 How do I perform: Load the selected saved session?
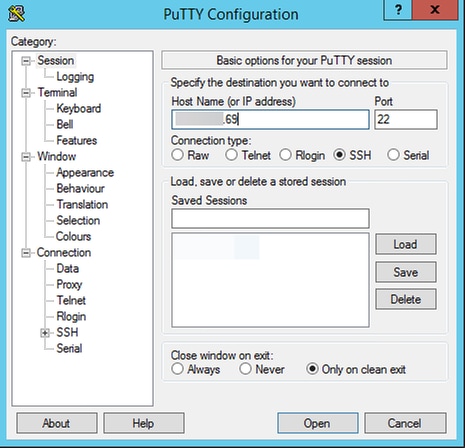tap(406, 244)
